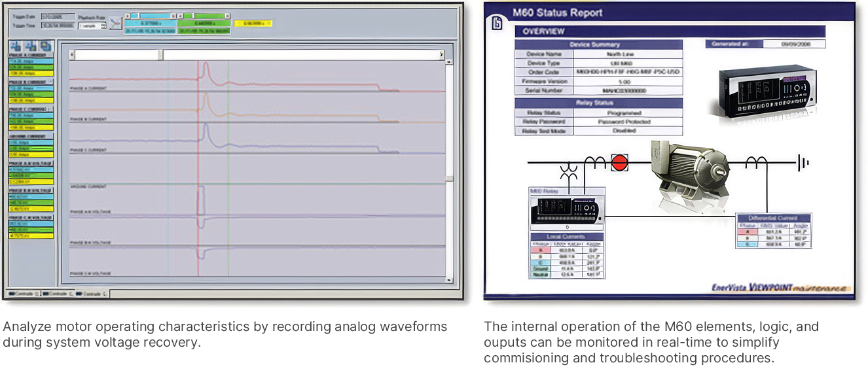
Task: Click the PHASE A-B VOLTAGE waveform label
Action: click(x=90, y=213)
